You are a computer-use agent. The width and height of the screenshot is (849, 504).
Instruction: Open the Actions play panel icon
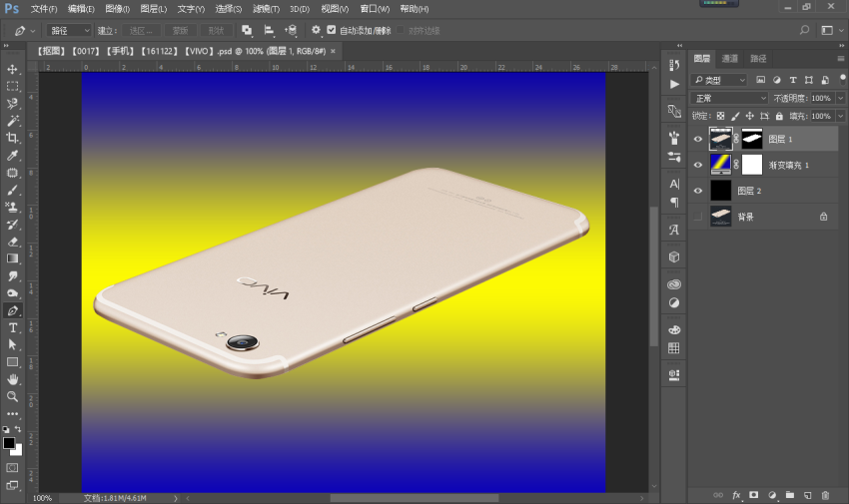(674, 85)
